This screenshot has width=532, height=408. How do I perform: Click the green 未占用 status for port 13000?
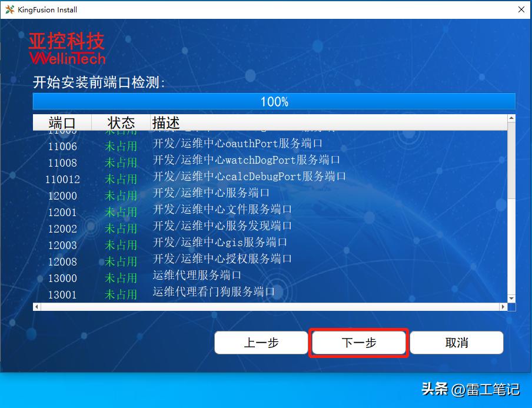coord(121,278)
